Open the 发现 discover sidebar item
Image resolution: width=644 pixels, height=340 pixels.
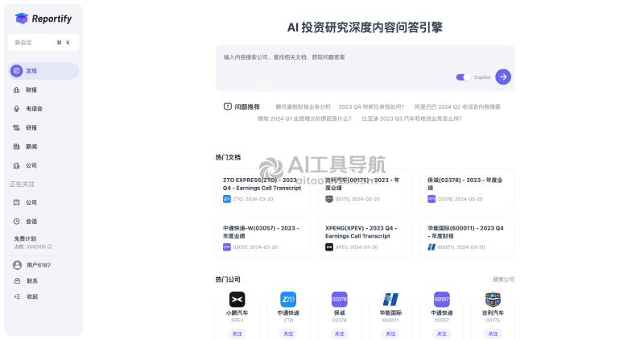point(43,71)
